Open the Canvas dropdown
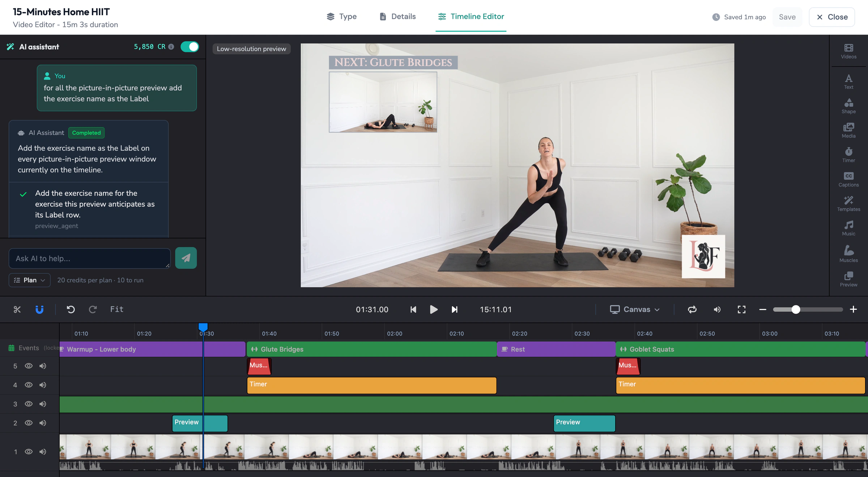The height and width of the screenshot is (477, 868). click(x=635, y=309)
